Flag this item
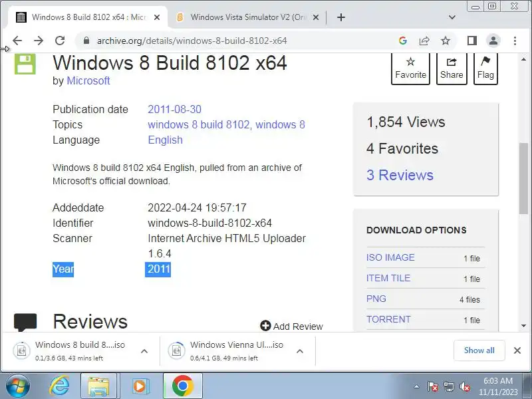 pos(485,68)
